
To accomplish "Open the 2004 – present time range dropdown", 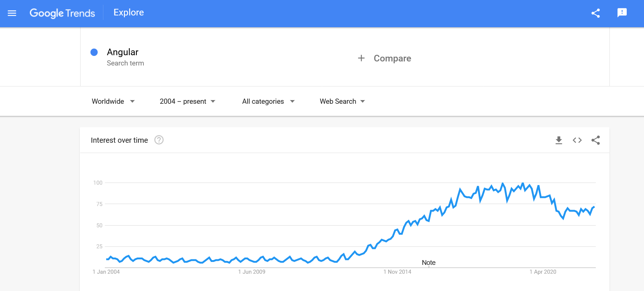I will (187, 101).
